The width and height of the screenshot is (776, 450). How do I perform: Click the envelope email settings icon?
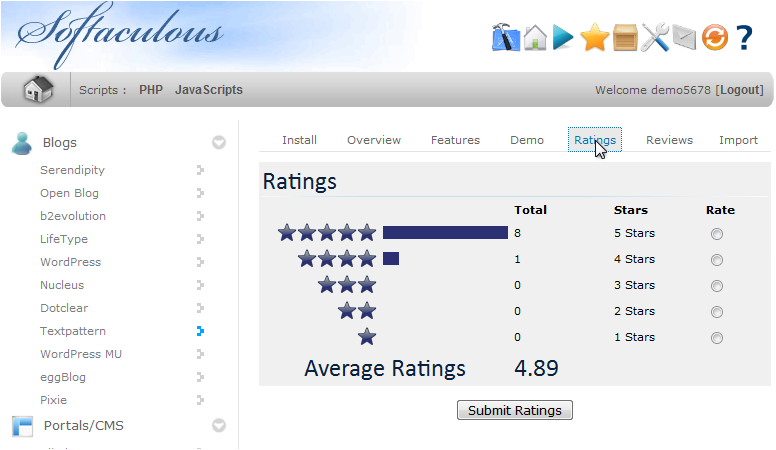pyautogui.click(x=684, y=38)
